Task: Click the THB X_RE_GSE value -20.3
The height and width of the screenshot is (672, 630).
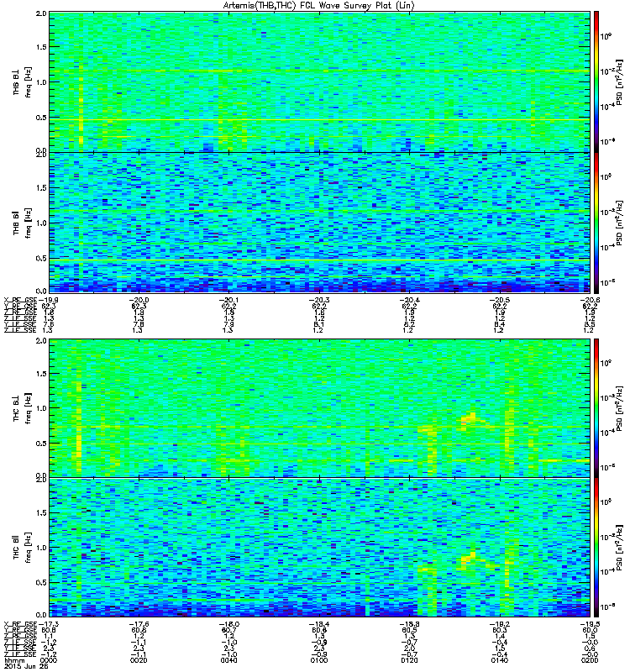Action: tap(319, 300)
